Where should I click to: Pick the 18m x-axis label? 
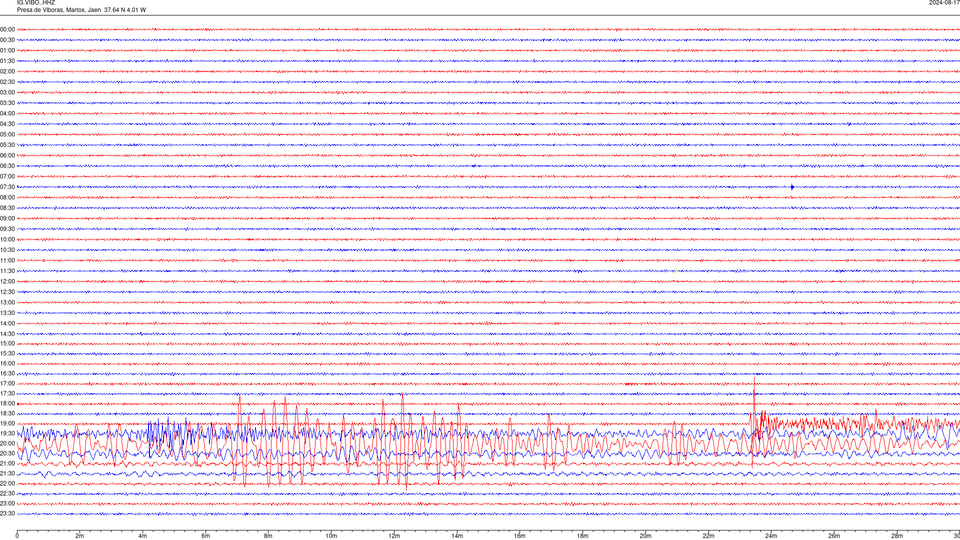pos(582,536)
